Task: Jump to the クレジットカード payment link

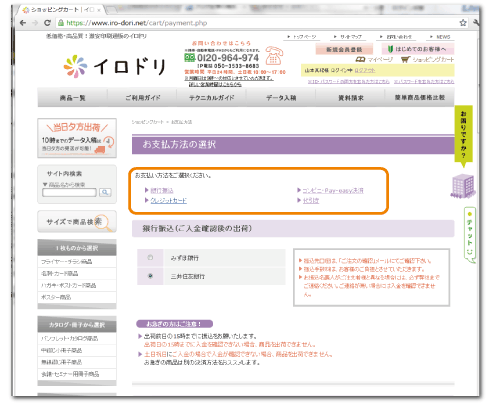Action: point(169,200)
